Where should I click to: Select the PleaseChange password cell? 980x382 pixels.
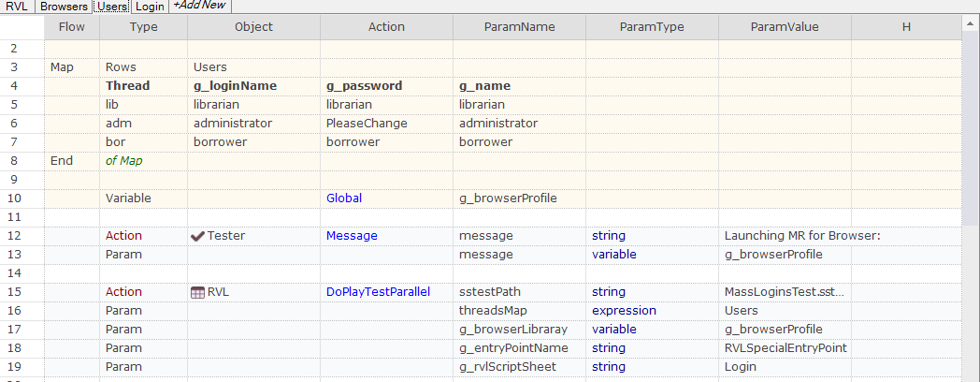387,124
